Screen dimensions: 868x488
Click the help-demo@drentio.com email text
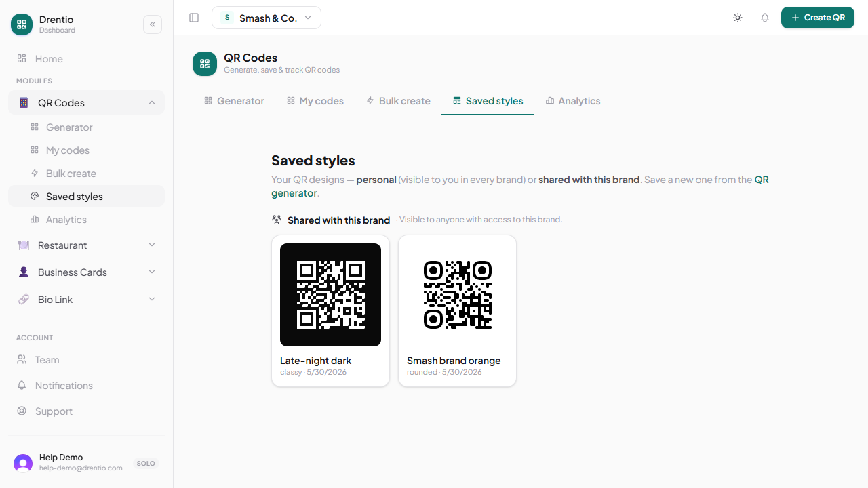pyautogui.click(x=81, y=468)
